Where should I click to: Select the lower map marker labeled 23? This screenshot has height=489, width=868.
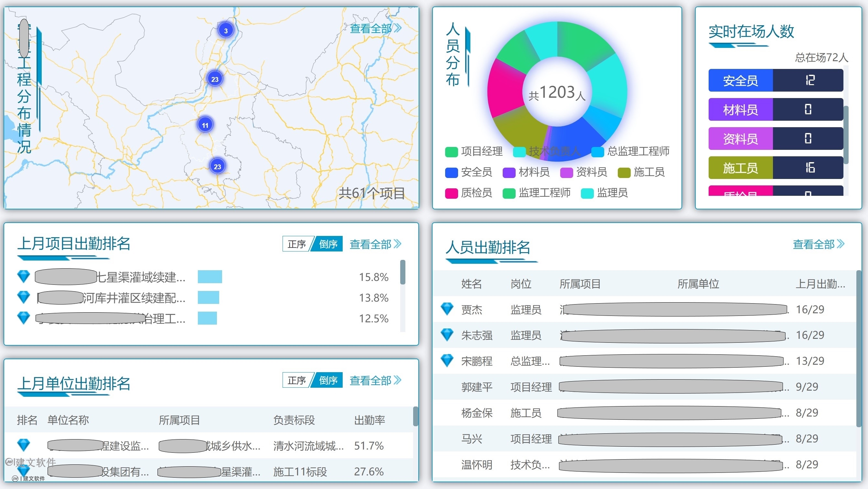(x=217, y=166)
